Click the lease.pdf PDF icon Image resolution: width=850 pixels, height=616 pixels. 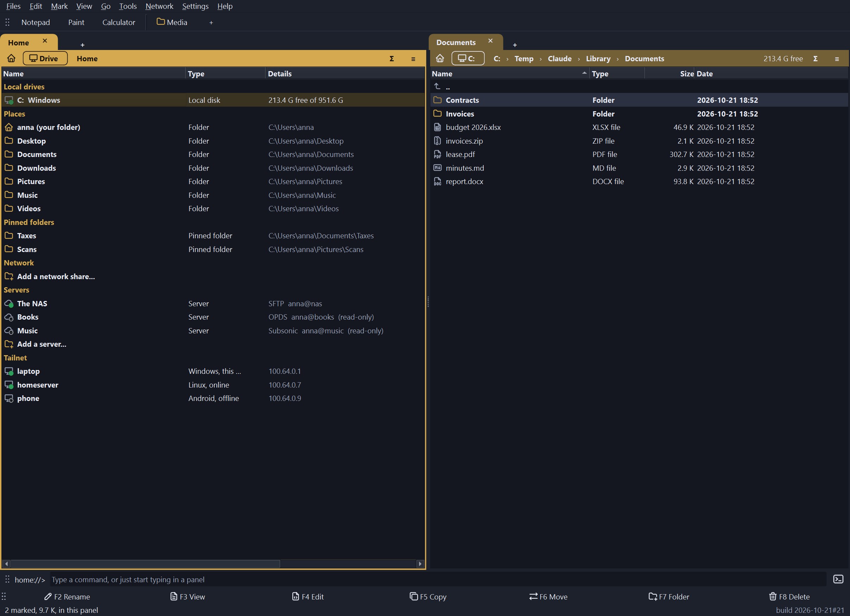pos(437,154)
